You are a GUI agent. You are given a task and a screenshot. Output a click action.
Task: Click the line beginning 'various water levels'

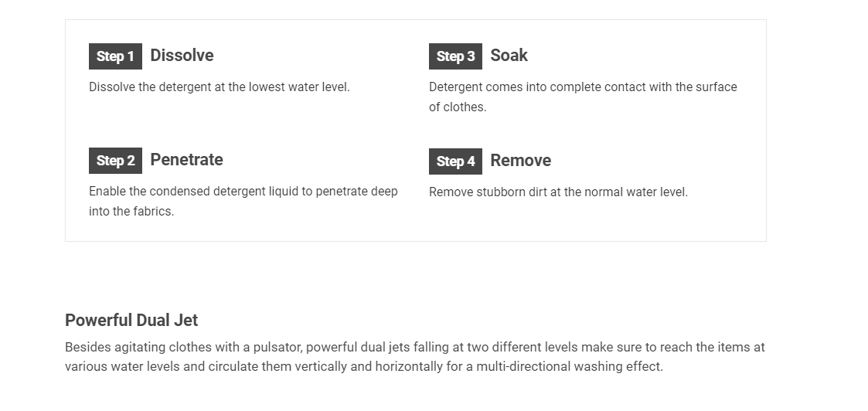[x=364, y=366]
